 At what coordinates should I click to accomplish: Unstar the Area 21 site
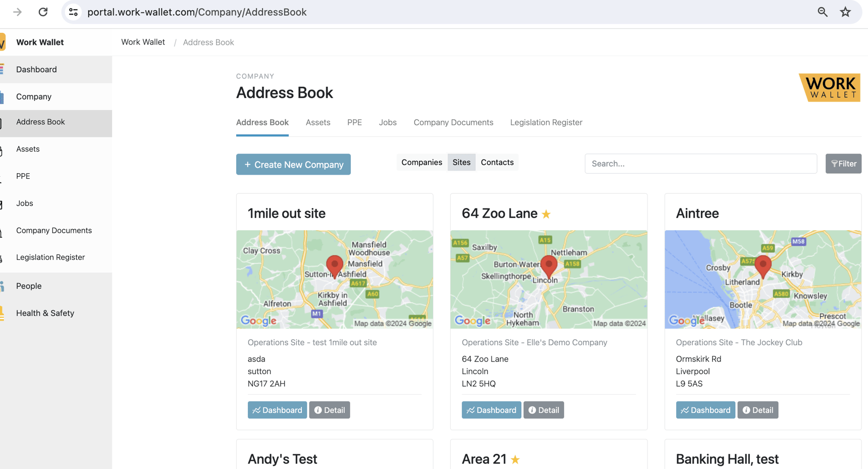pos(515,460)
